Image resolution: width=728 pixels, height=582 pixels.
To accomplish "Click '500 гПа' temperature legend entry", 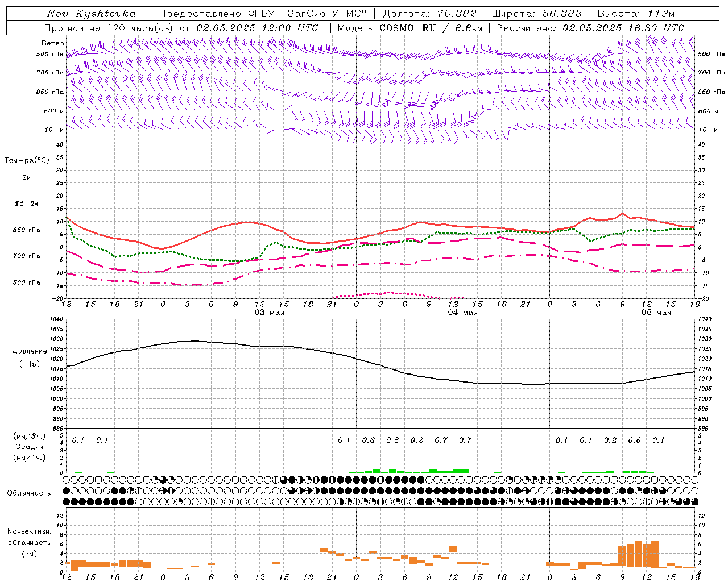I will (x=26, y=282).
